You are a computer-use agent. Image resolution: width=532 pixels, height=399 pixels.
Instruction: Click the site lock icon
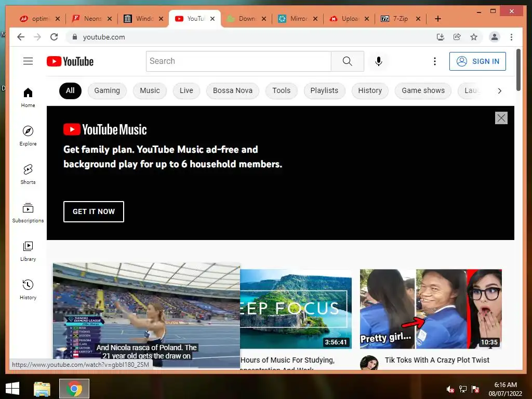pyautogui.click(x=75, y=37)
